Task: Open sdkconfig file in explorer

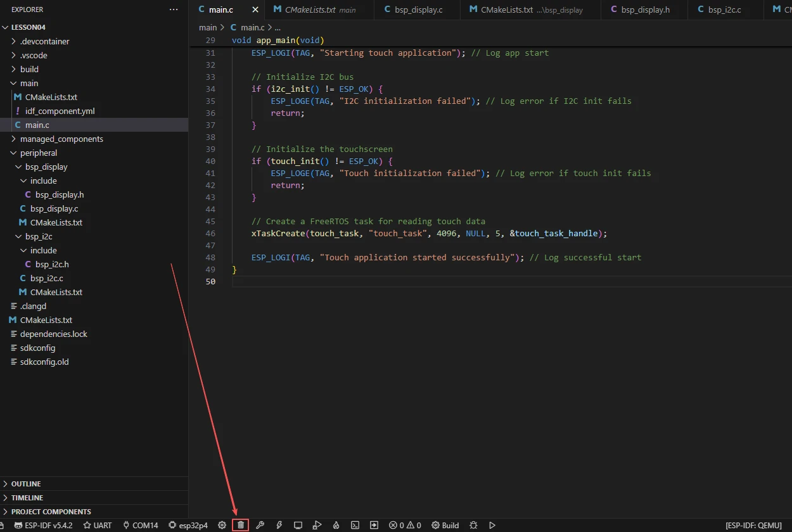Action: [x=37, y=348]
